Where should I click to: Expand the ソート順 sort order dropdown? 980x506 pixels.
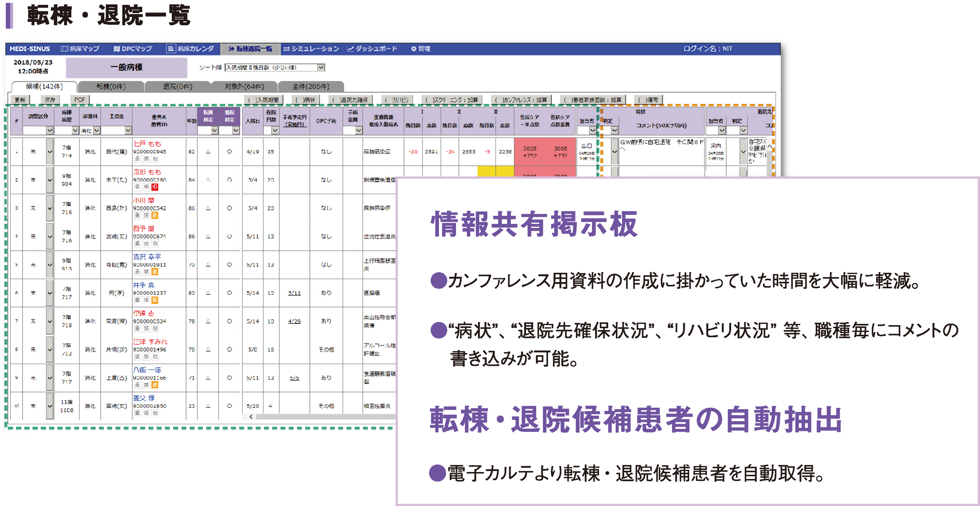321,67
